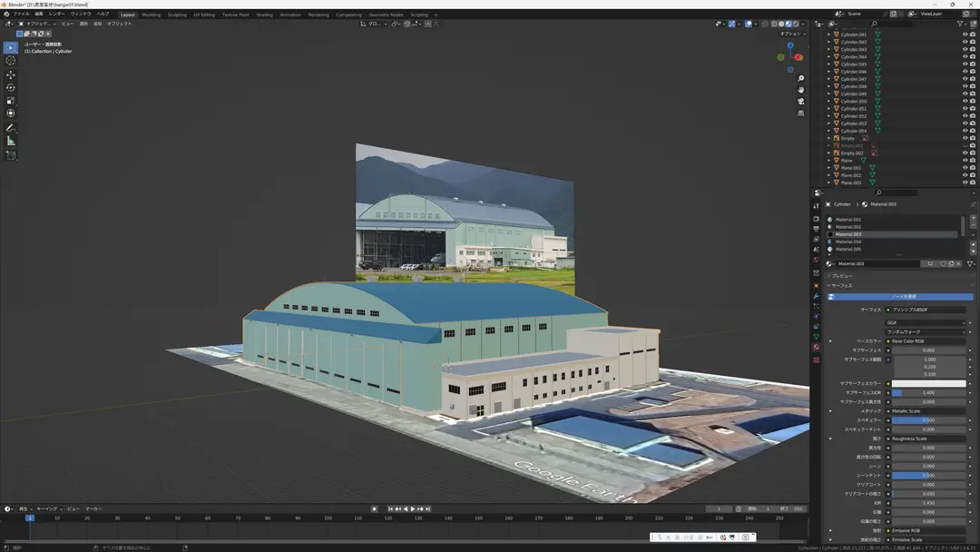This screenshot has width=980, height=552.
Task: Select the Transform tool
Action: pyautogui.click(x=11, y=113)
